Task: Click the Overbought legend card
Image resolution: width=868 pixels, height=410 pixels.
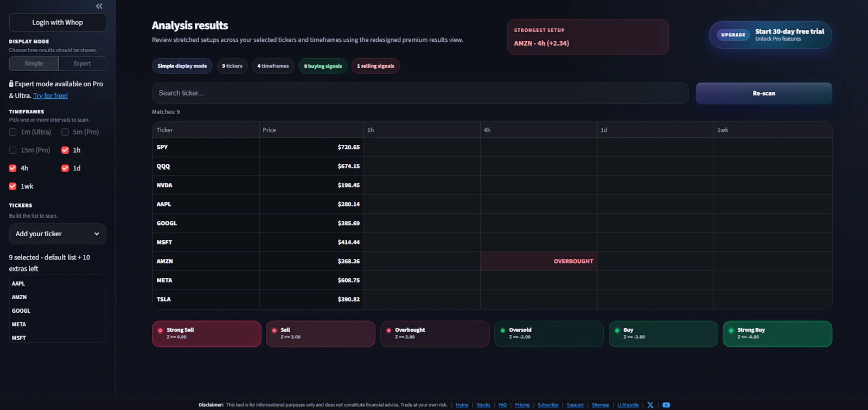Action: click(x=435, y=333)
